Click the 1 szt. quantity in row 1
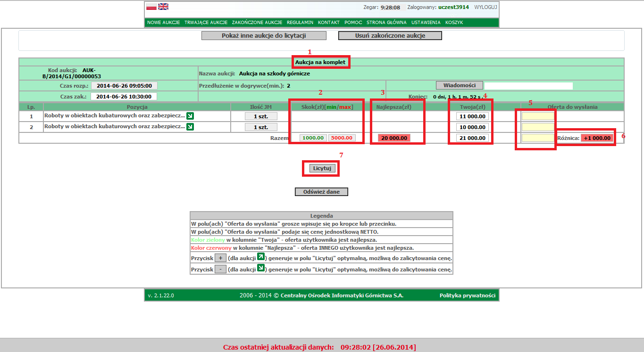The height and width of the screenshot is (352, 644). tap(261, 116)
